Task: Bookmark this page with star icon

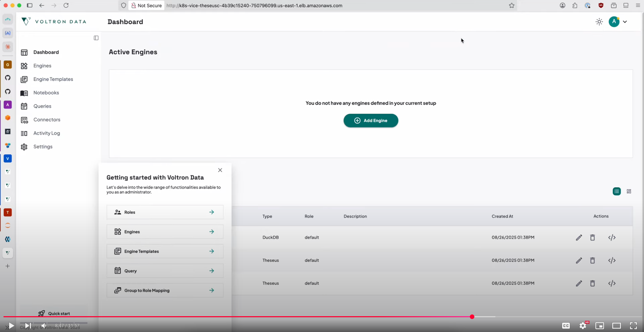Action: 511,6
